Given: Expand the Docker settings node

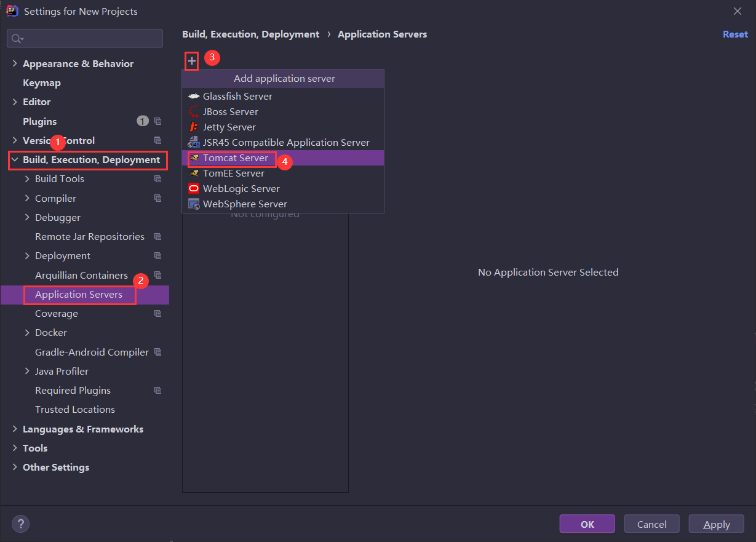Looking at the screenshot, I should (x=27, y=333).
